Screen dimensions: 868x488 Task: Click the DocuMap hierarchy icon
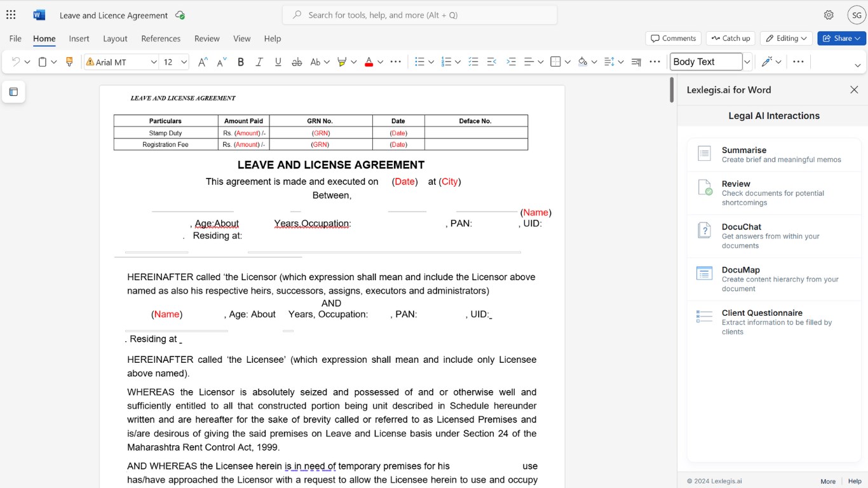(704, 273)
